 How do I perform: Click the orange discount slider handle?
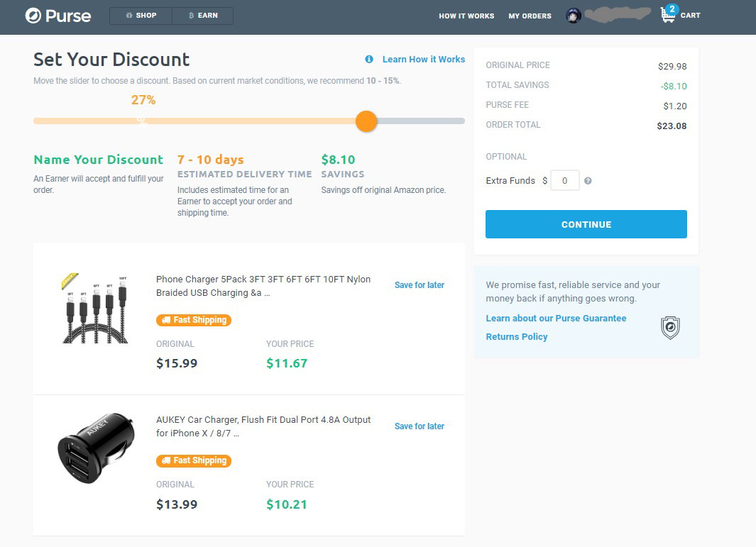point(366,121)
